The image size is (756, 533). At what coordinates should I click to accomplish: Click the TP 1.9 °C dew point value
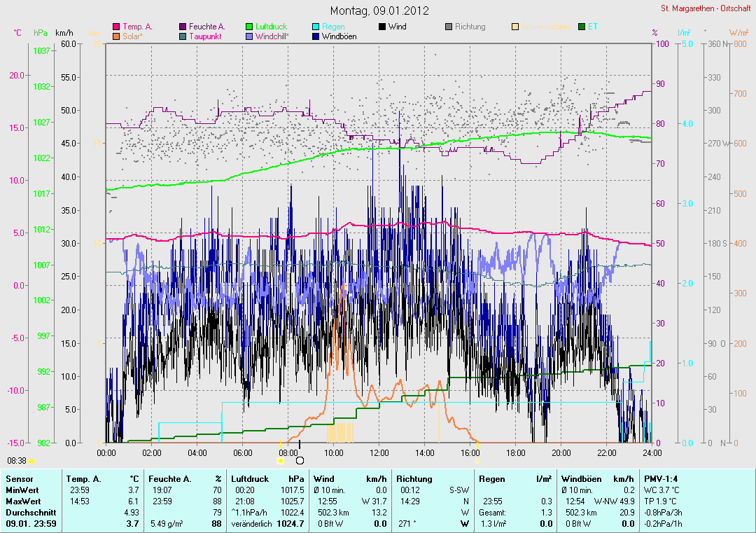(660, 501)
